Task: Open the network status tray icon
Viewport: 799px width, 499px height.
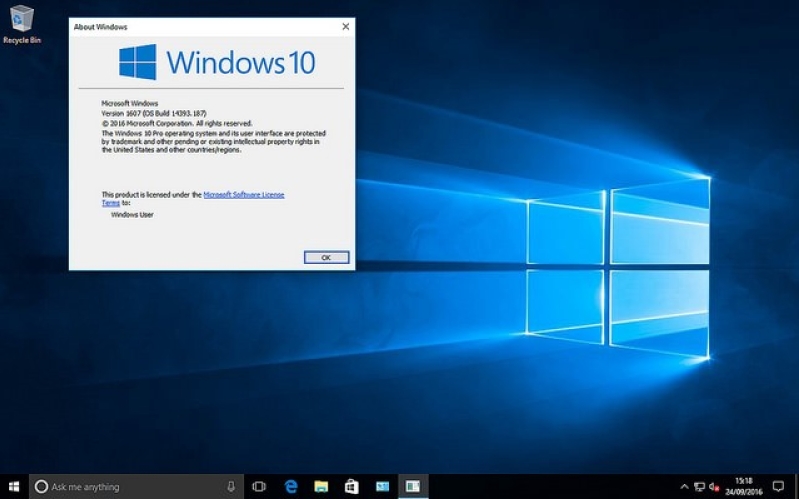Action: [700, 487]
